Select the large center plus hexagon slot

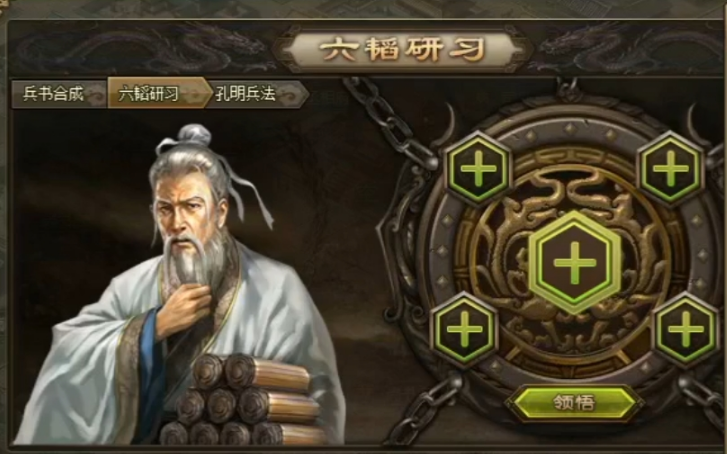(x=575, y=262)
